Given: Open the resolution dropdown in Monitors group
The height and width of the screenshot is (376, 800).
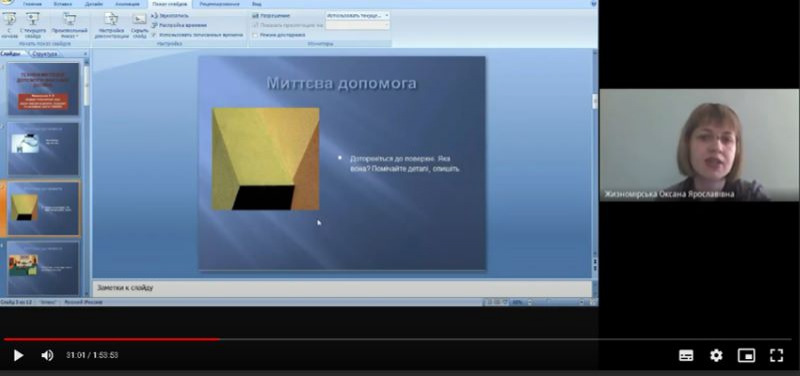Looking at the screenshot, I should (x=358, y=15).
